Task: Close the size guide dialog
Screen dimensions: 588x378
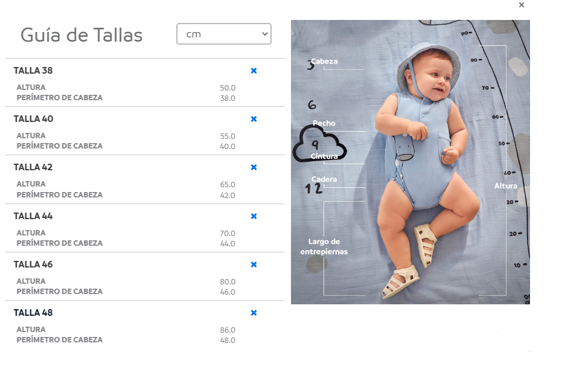Action: coord(521,5)
